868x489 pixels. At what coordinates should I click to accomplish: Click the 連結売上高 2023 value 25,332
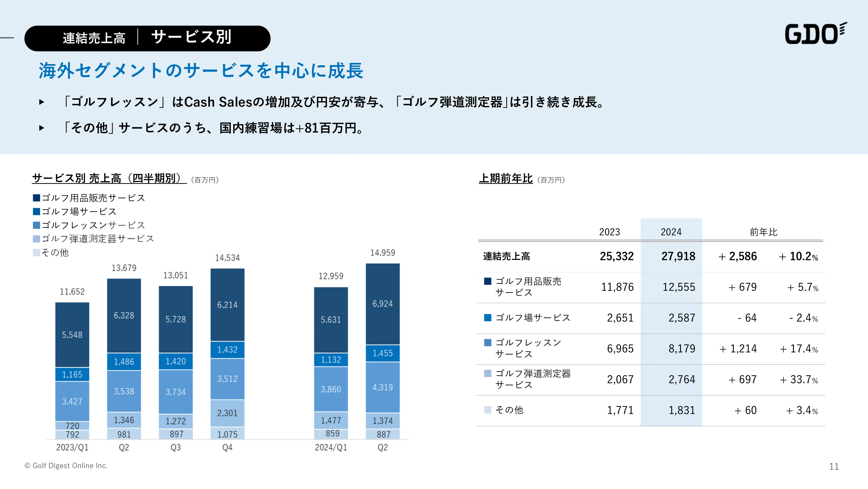click(617, 256)
